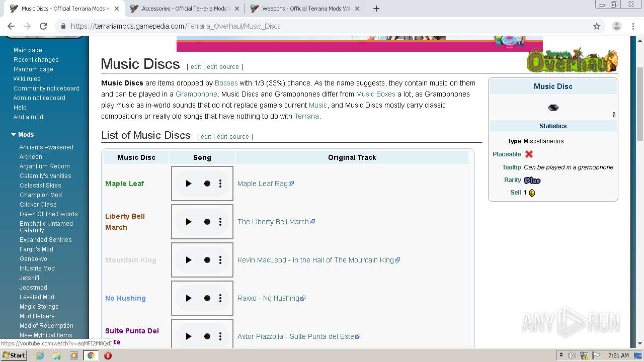Click the address bar URL
The height and width of the screenshot is (362, 644).
click(x=176, y=26)
